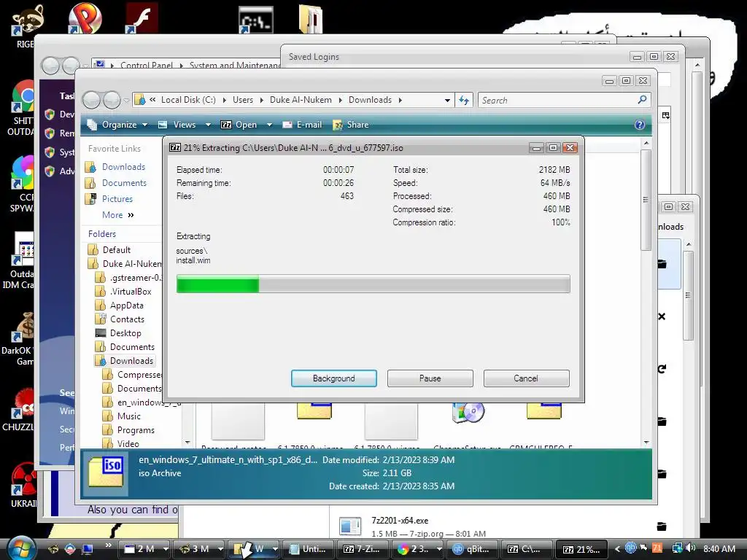Click the Share toolbar item
This screenshot has width=747, height=560.
(351, 125)
